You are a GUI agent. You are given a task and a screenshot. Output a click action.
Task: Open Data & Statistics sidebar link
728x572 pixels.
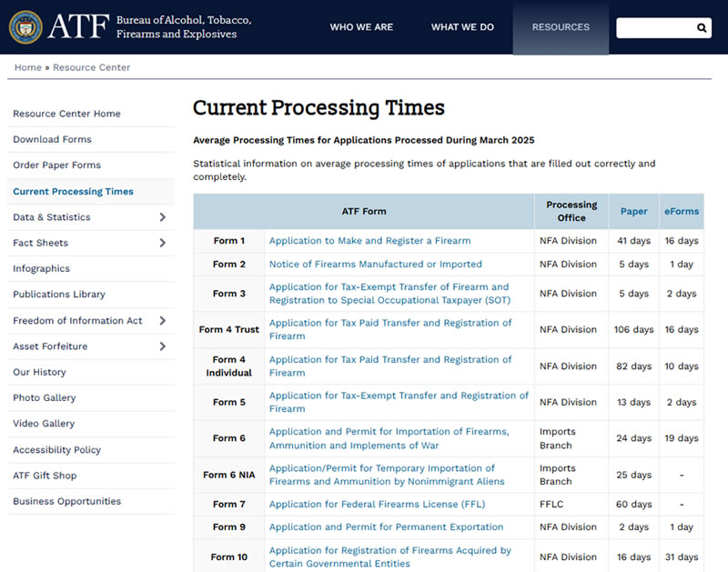pos(52,217)
